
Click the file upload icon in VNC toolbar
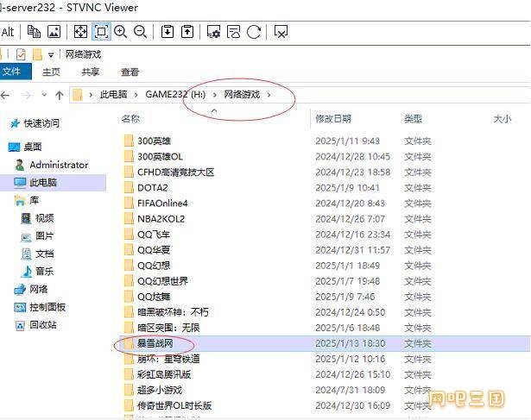pos(187,32)
